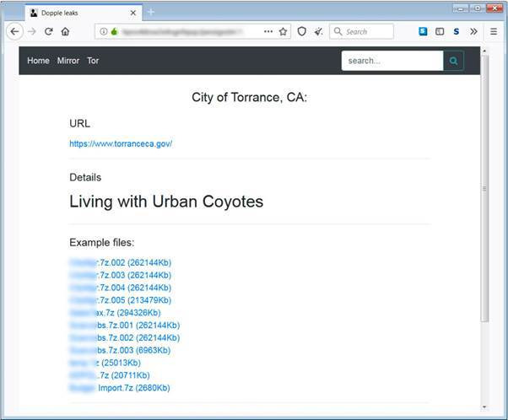
Task: Open the torranceca.gov link
Action: pos(121,143)
